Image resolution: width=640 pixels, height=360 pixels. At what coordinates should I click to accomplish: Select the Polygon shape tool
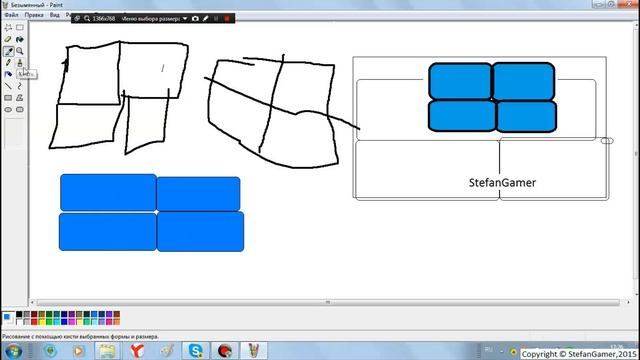pyautogui.click(x=20, y=98)
